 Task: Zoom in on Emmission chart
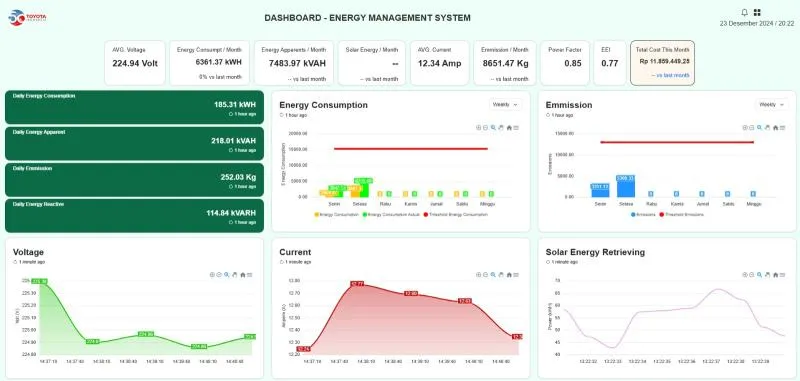click(745, 128)
